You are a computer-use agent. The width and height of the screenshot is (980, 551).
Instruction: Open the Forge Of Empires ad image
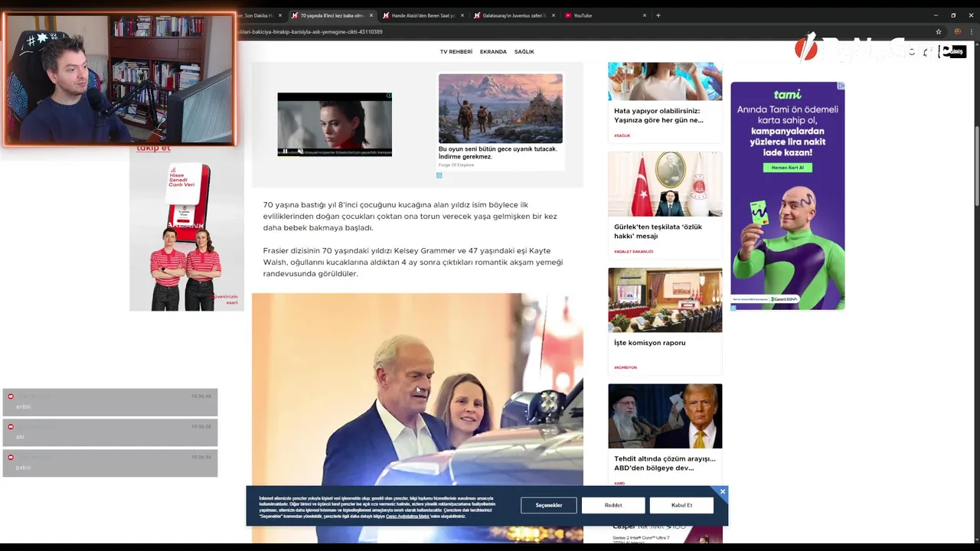click(501, 109)
